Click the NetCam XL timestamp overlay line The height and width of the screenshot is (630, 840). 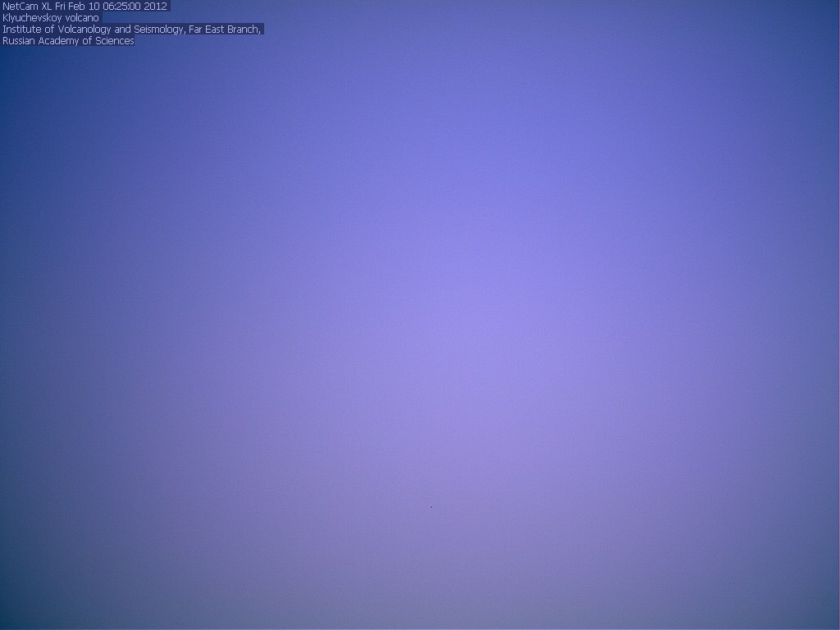tap(85, 7)
